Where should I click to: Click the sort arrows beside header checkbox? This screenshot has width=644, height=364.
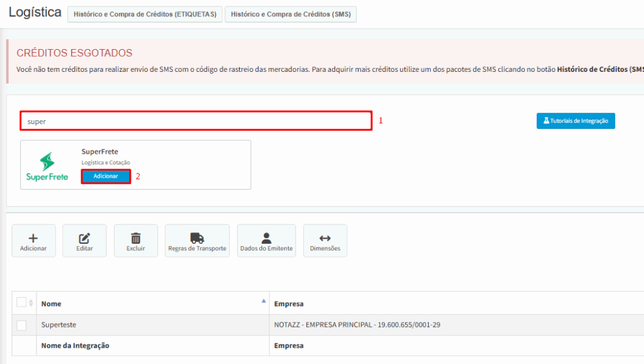31,303
